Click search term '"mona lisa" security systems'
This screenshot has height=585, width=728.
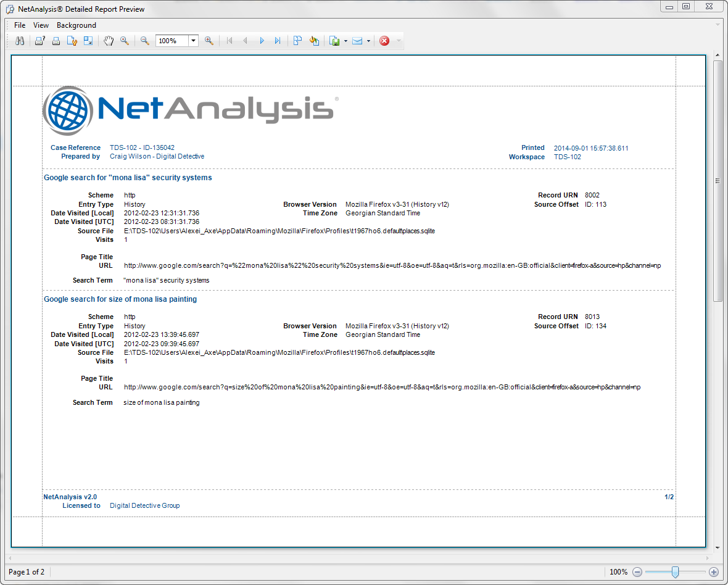point(166,280)
